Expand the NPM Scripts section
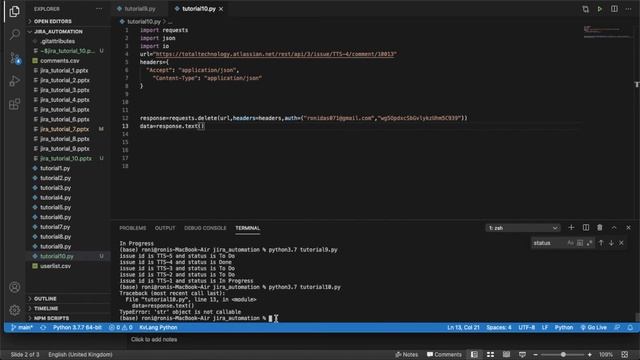Viewport: 640px width, 360px height. coord(51,318)
